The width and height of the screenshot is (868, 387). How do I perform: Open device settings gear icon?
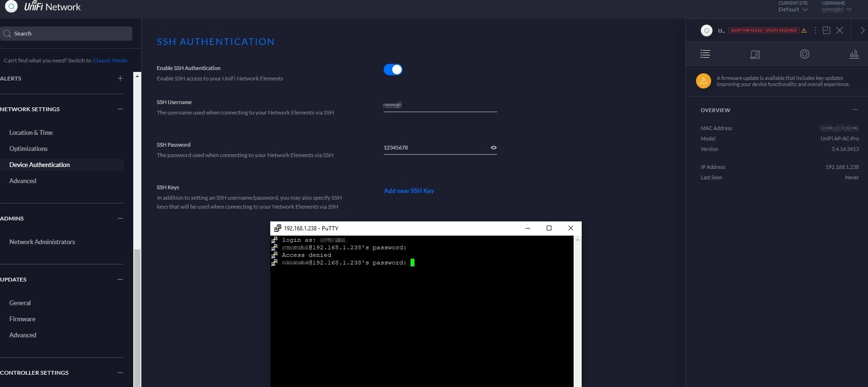tap(804, 54)
